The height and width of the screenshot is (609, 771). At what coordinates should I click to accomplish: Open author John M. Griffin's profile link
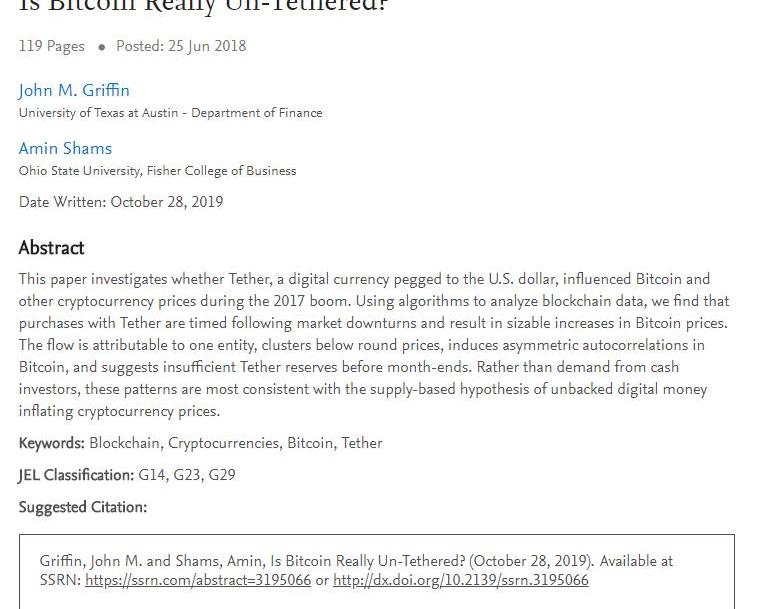click(x=74, y=90)
